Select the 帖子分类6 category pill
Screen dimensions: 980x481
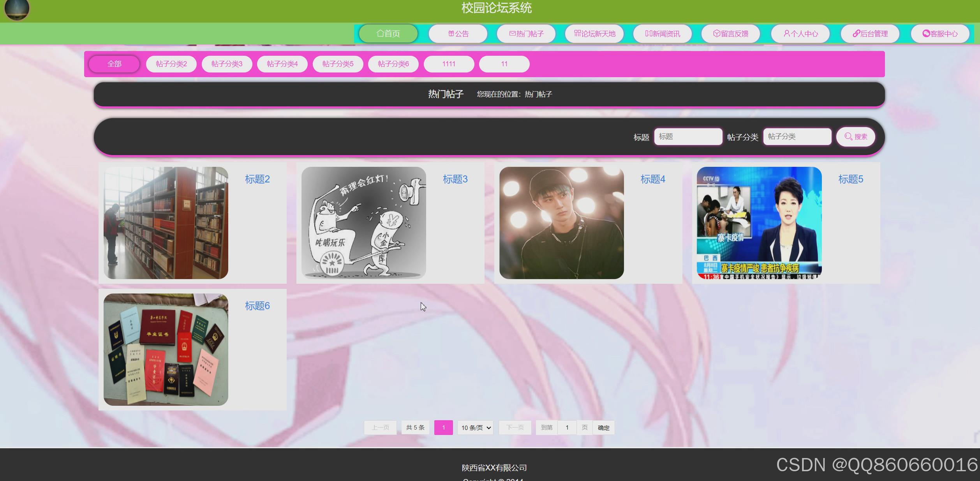click(393, 64)
